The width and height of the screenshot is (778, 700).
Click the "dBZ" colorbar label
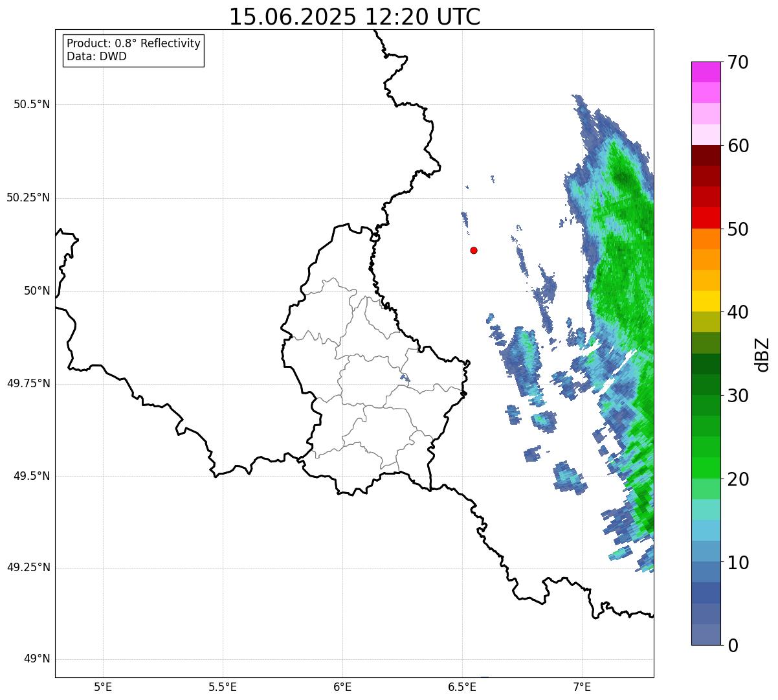click(762, 354)
